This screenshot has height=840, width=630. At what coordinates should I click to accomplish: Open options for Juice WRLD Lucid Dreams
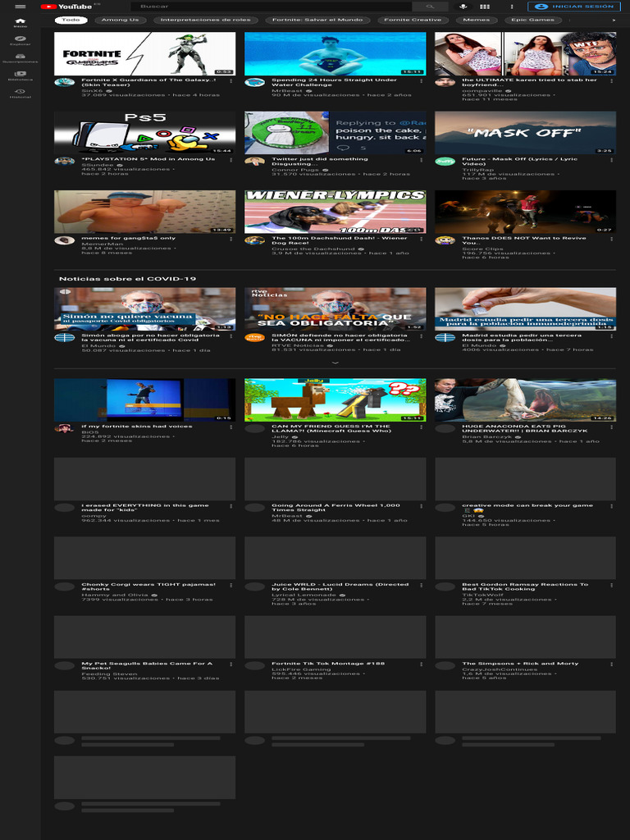(x=421, y=586)
